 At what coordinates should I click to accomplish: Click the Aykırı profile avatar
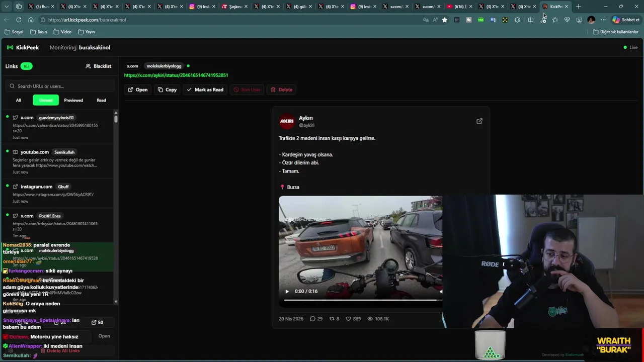[x=287, y=121]
